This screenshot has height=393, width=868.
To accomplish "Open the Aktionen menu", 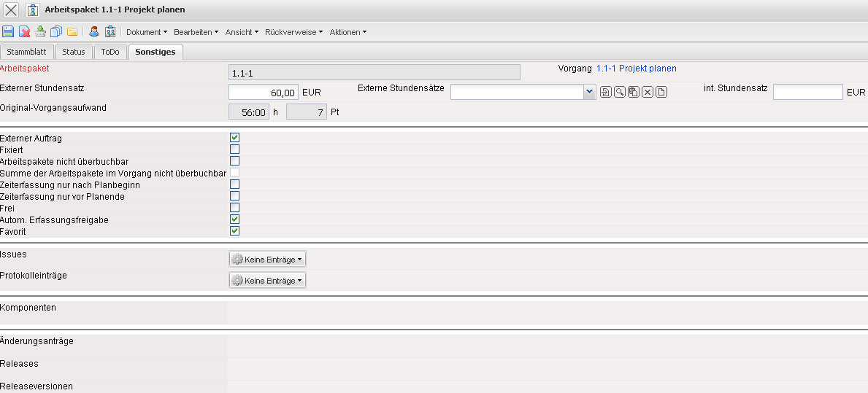I will 347,32.
